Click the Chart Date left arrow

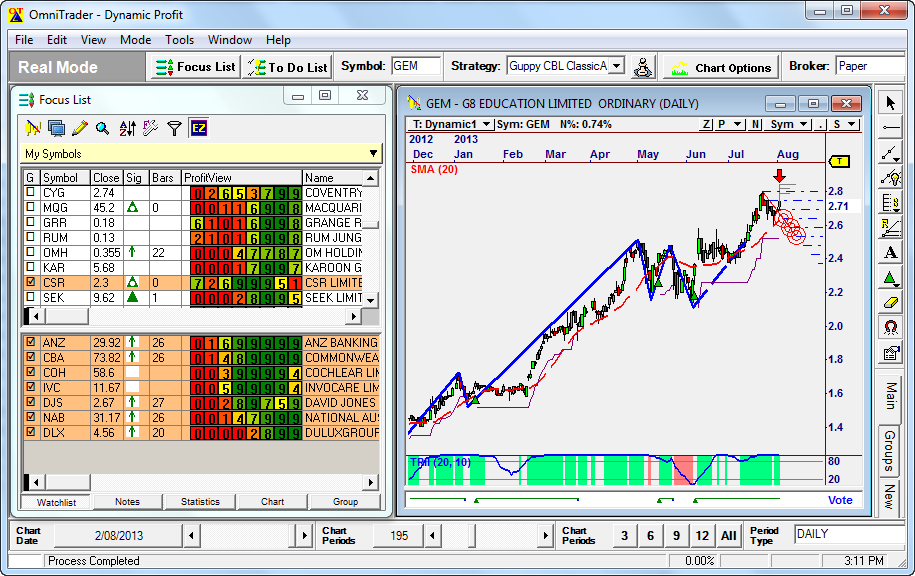tap(191, 535)
